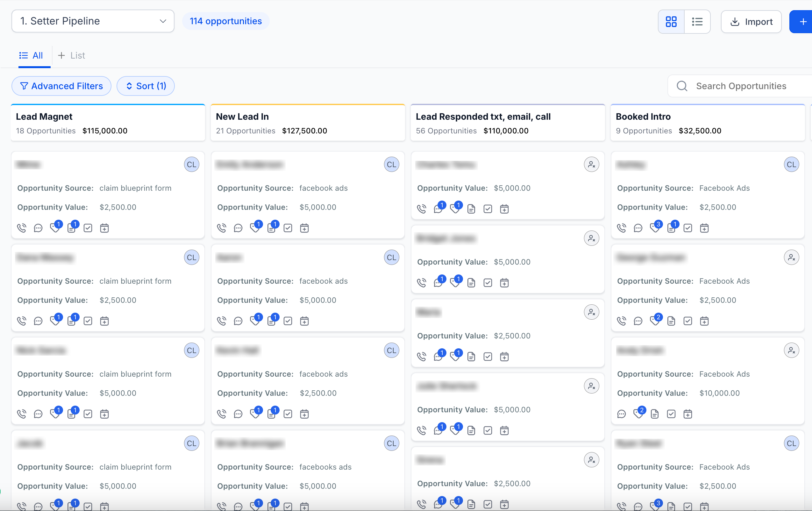Click calendar appointment icon on first Lead Responded card
812x511 pixels.
[x=504, y=209]
